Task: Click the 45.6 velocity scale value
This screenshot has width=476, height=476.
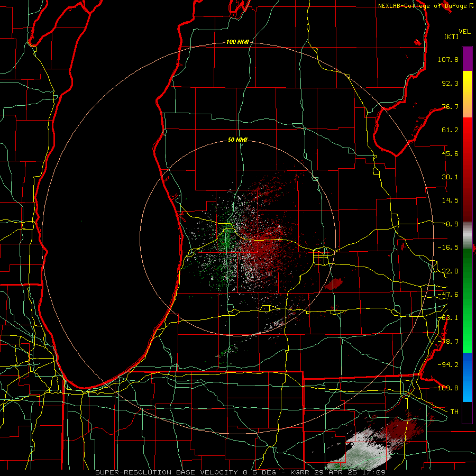Action: click(450, 153)
